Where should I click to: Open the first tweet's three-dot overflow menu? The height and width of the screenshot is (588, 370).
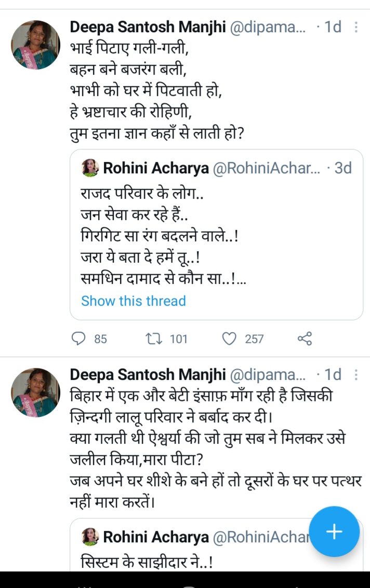tap(356, 27)
